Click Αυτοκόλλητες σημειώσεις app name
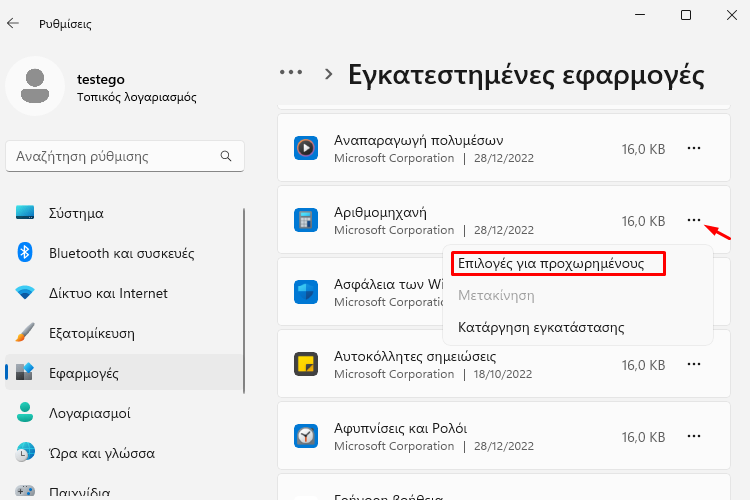 point(415,356)
